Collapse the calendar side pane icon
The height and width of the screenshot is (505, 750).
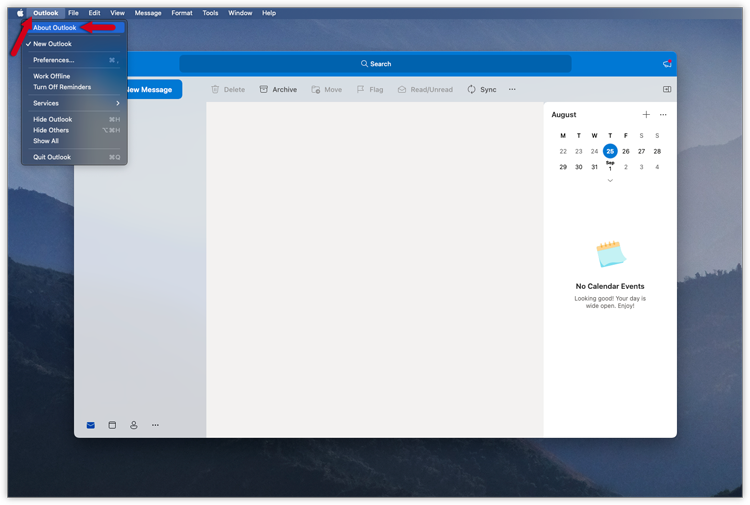pos(667,90)
